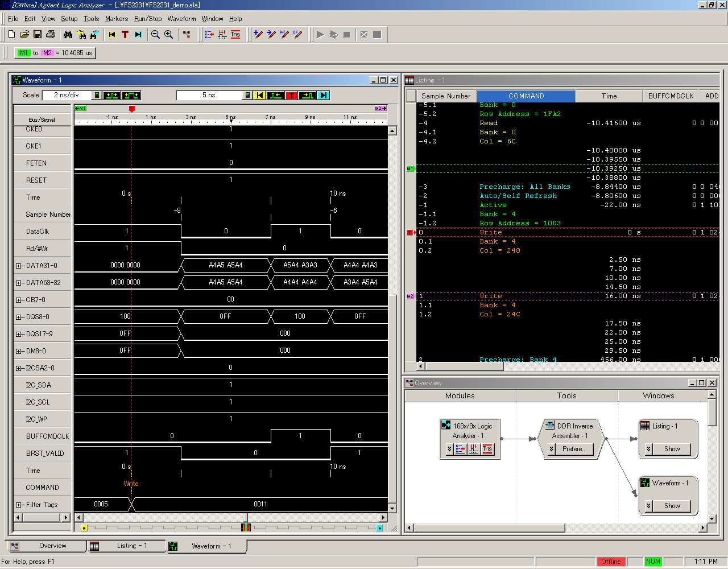Click the Trig icon on Logic Analyzer module
Viewport: 728px width, 569px height.
click(x=487, y=449)
